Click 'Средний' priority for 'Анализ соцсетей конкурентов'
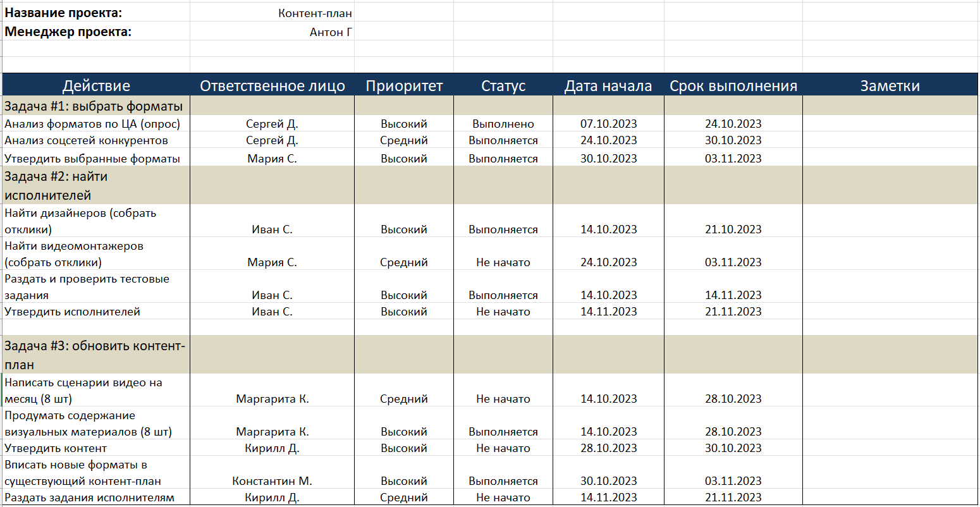 click(x=404, y=140)
